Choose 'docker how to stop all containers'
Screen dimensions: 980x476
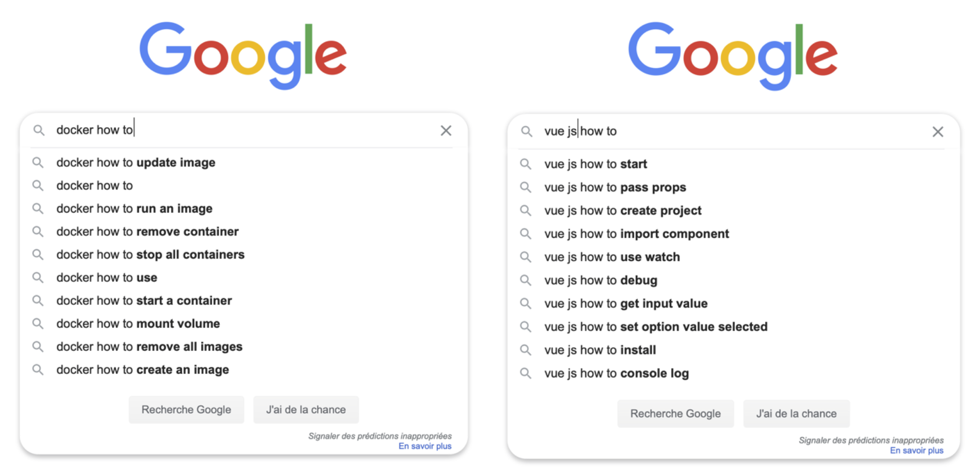[x=244, y=254]
